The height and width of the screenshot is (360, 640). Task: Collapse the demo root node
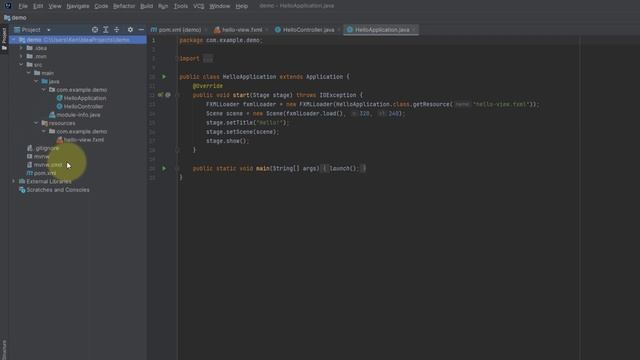coord(13,40)
